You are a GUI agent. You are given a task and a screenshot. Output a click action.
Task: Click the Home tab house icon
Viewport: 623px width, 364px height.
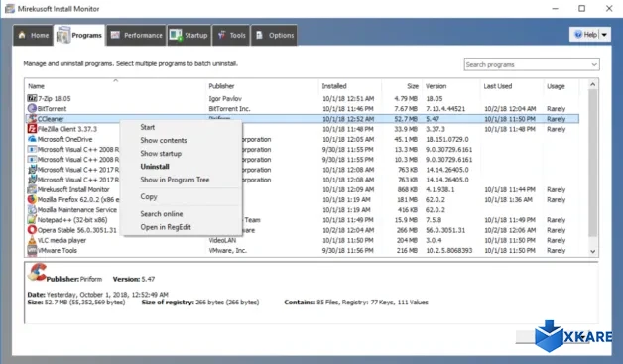coord(22,35)
